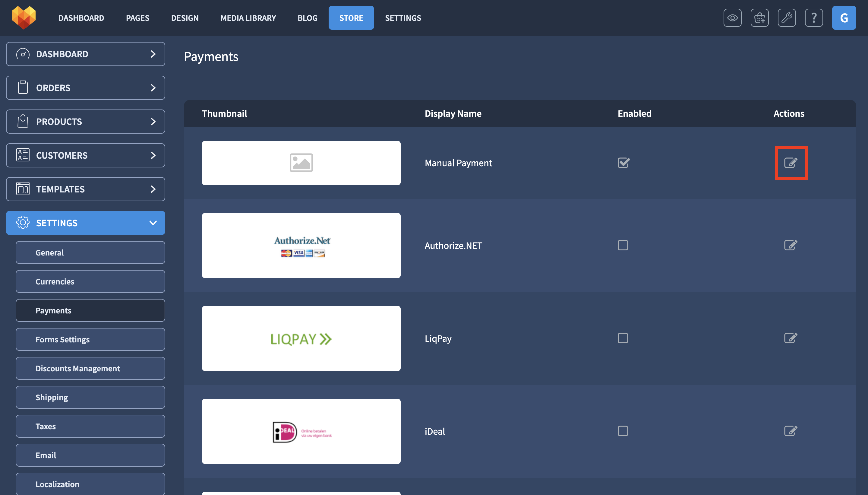Select the Store tab in navigation
868x495 pixels.
[351, 18]
